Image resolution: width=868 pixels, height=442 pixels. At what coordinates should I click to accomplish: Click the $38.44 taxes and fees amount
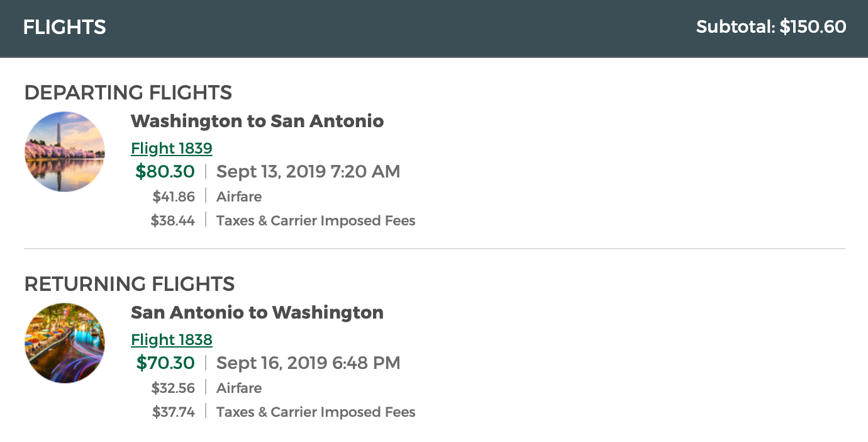(x=173, y=220)
